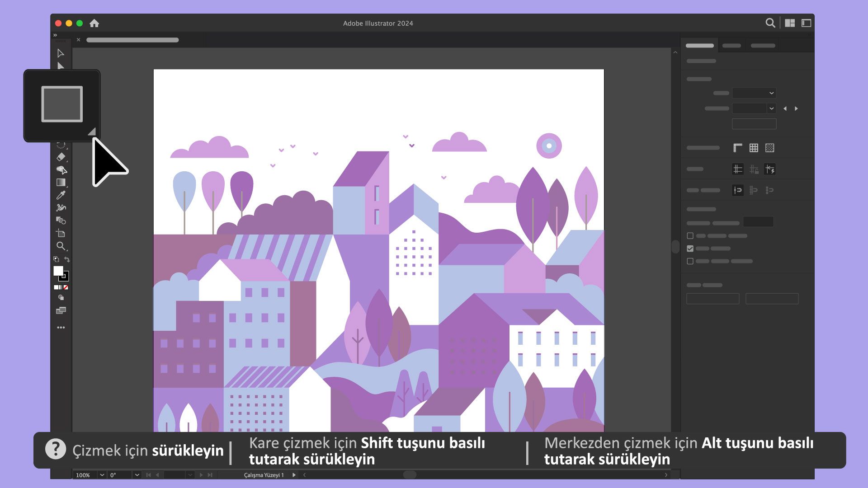
Task: Select the Gradient tool
Action: point(61,183)
